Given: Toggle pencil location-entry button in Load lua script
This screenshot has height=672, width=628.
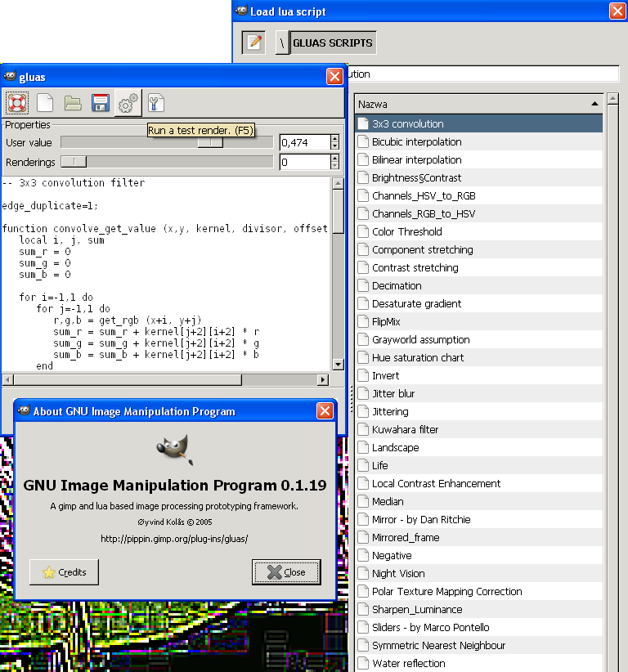Looking at the screenshot, I should point(253,43).
